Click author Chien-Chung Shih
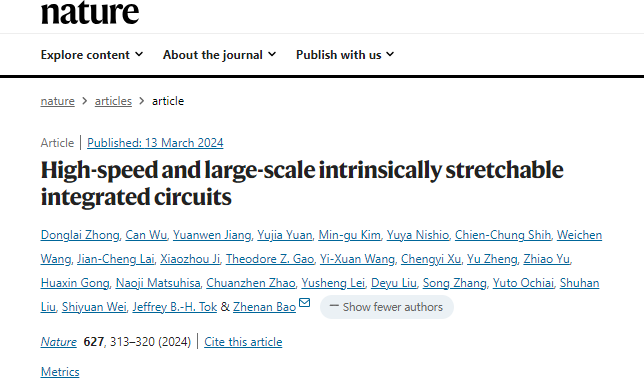This screenshot has width=644, height=385. pyautogui.click(x=503, y=235)
